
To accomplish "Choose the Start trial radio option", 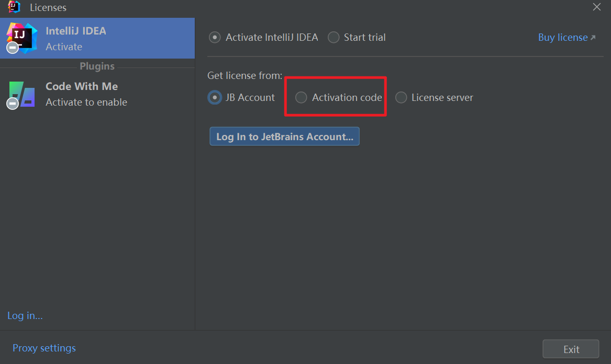I will tap(334, 38).
